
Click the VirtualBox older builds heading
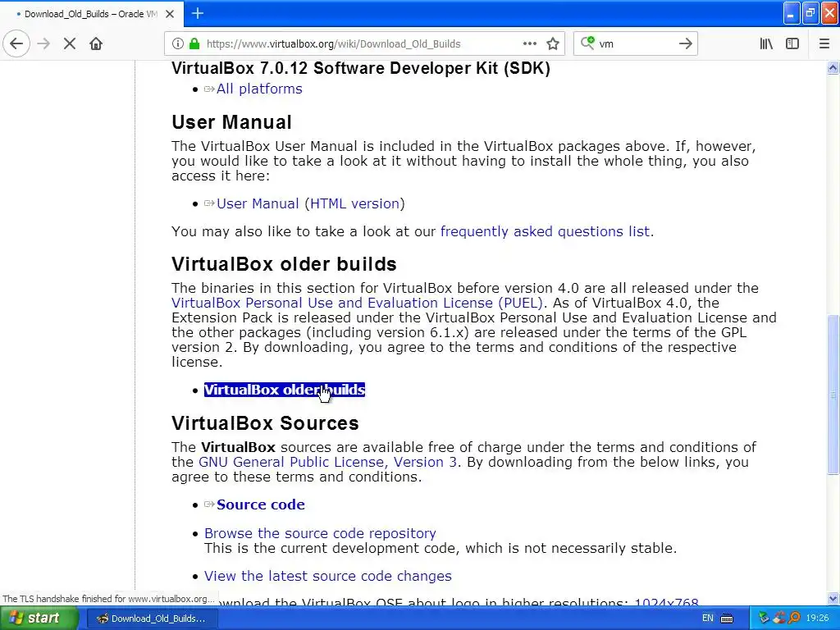[x=284, y=264]
